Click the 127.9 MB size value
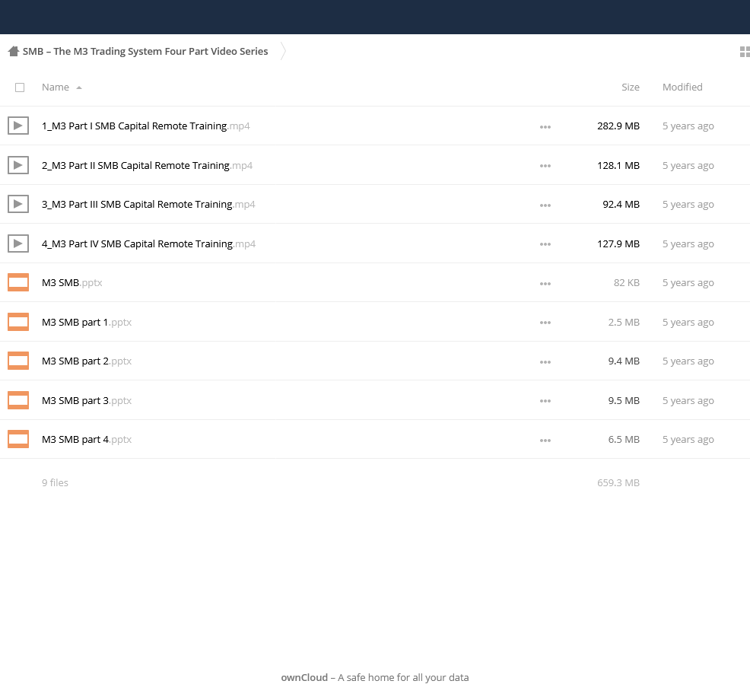 (618, 243)
